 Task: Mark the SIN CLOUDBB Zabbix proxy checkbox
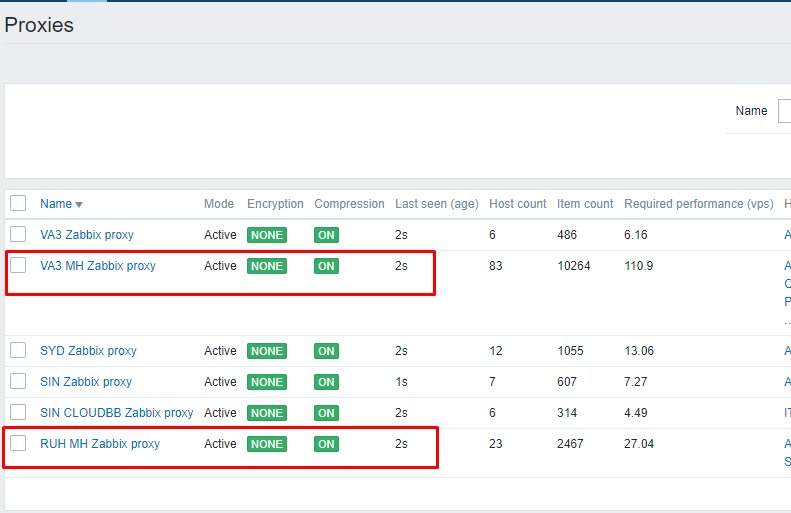[x=18, y=412]
